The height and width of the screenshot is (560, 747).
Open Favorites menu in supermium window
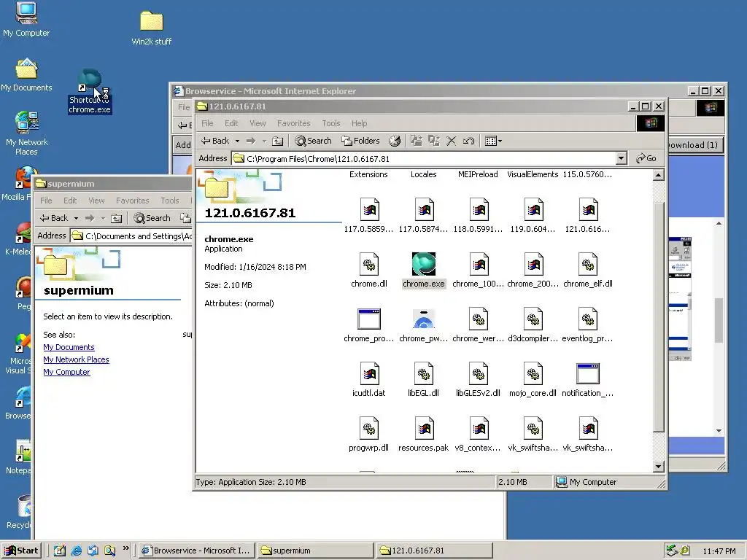tap(133, 201)
